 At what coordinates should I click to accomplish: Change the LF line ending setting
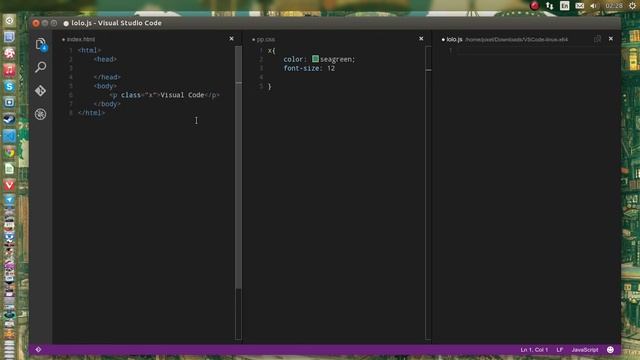(x=560, y=350)
